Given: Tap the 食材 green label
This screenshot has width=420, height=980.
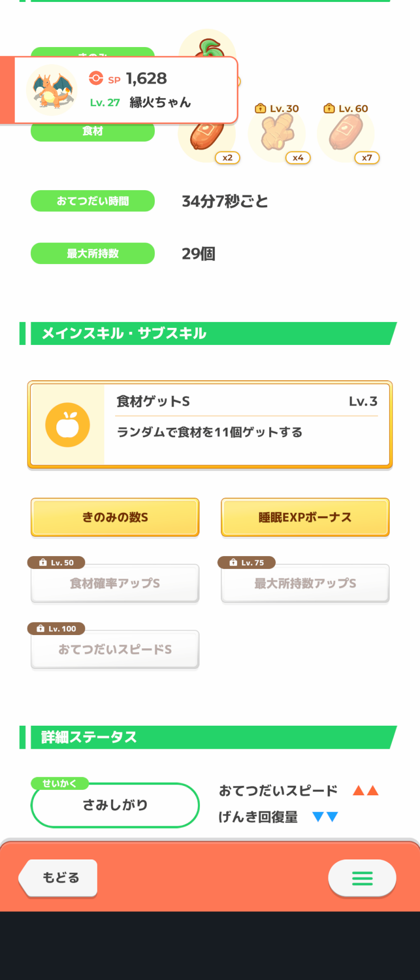Looking at the screenshot, I should (93, 131).
